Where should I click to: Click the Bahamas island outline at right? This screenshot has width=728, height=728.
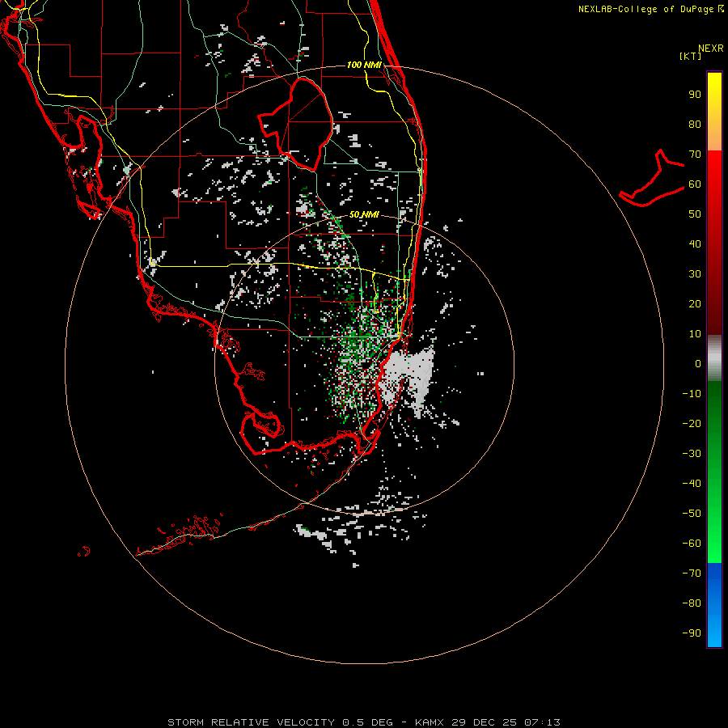[x=652, y=178]
